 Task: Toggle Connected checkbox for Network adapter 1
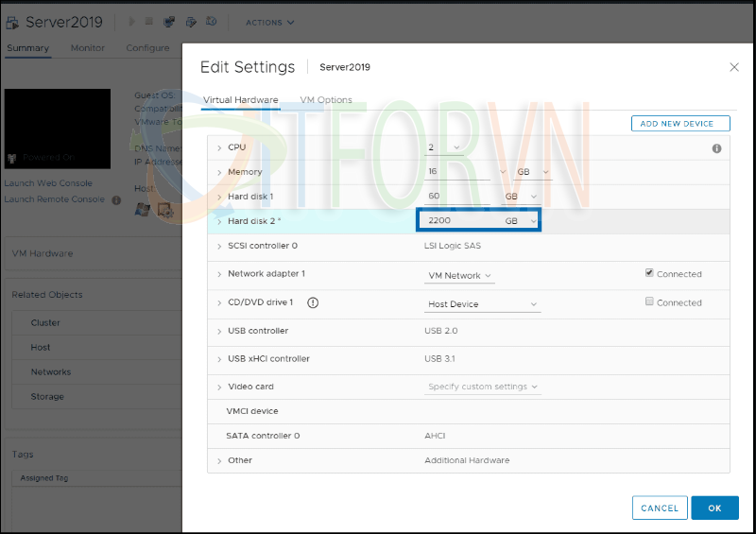tap(649, 273)
